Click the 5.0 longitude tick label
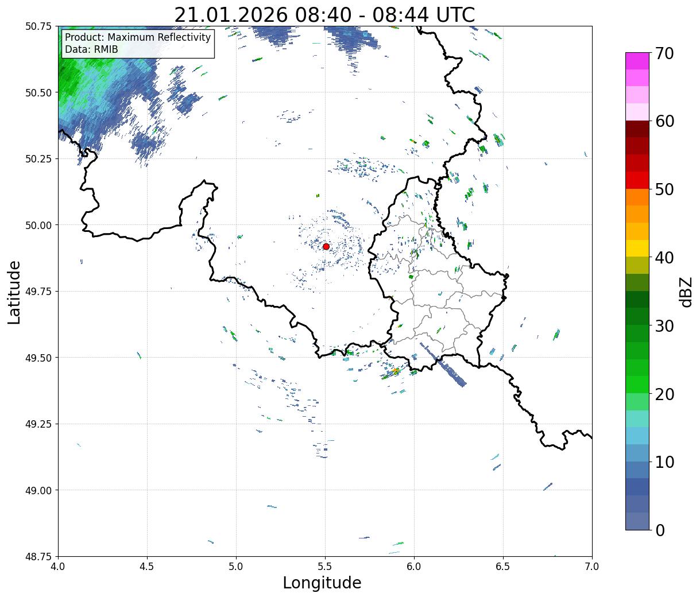The width and height of the screenshot is (700, 597). 236,567
